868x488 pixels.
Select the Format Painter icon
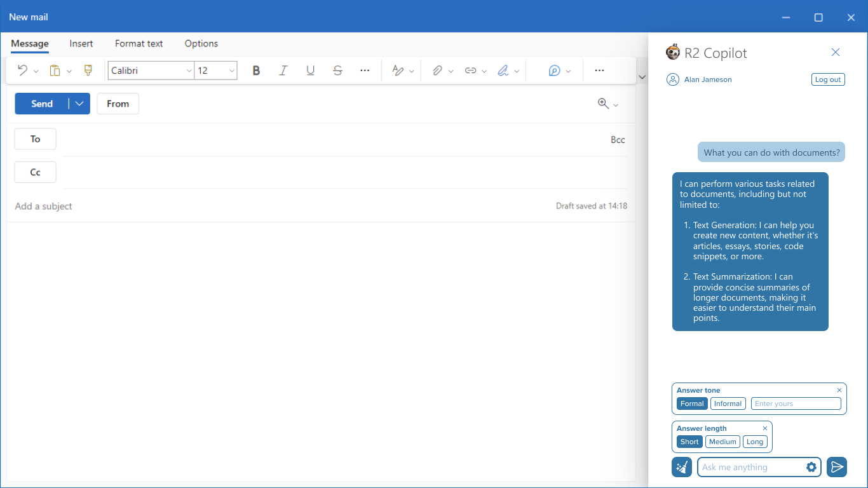point(88,71)
